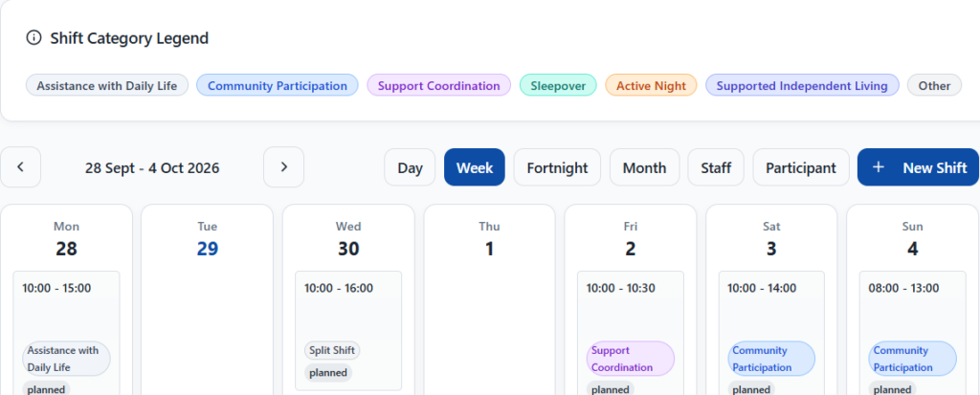Click the Other legend chip

pos(934,86)
